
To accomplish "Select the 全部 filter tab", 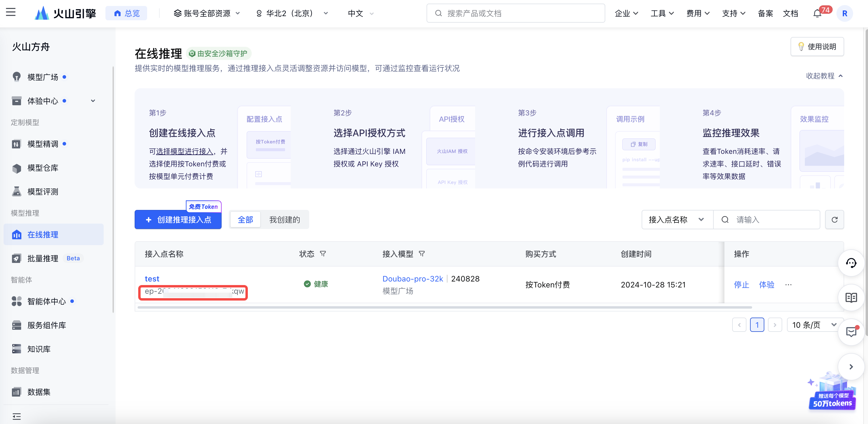I will point(245,220).
